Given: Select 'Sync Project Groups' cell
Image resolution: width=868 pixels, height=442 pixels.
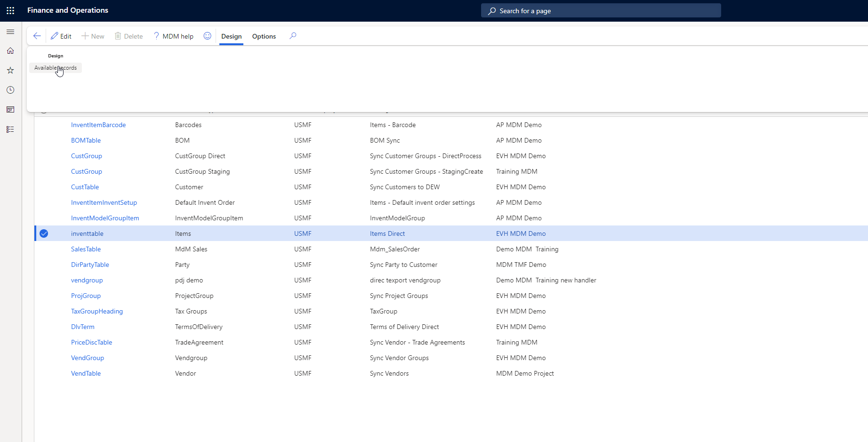Looking at the screenshot, I should [399, 296].
